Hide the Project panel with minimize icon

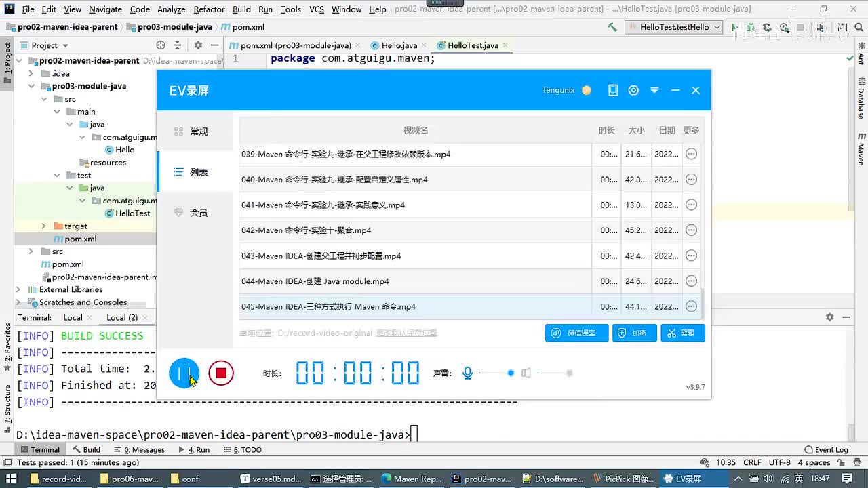tap(214, 45)
